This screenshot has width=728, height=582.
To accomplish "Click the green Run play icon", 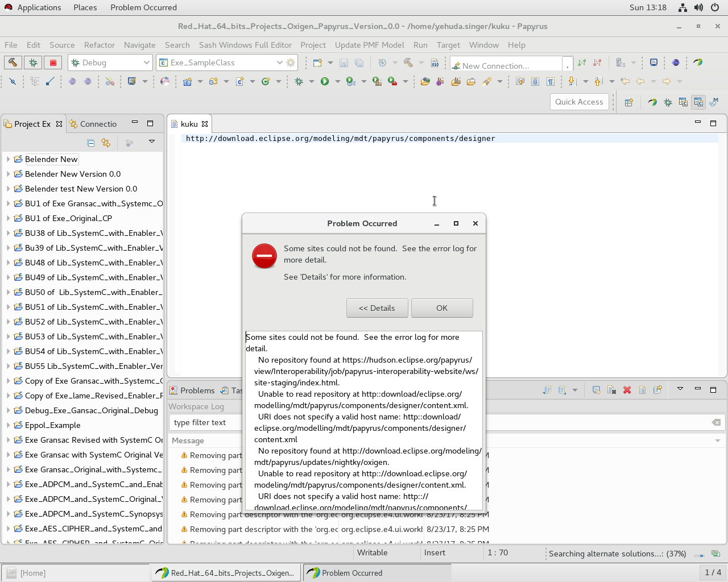I will pyautogui.click(x=325, y=81).
